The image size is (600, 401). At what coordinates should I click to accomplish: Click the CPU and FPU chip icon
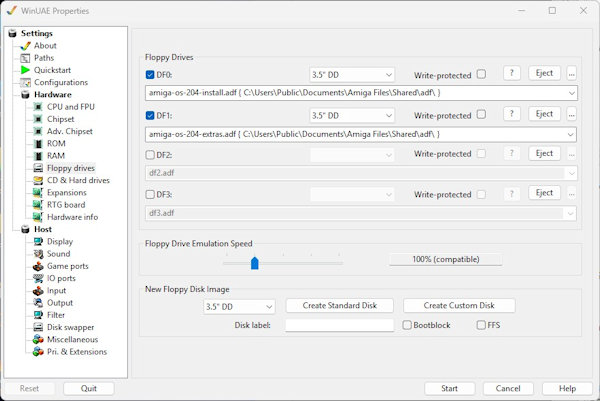click(38, 107)
